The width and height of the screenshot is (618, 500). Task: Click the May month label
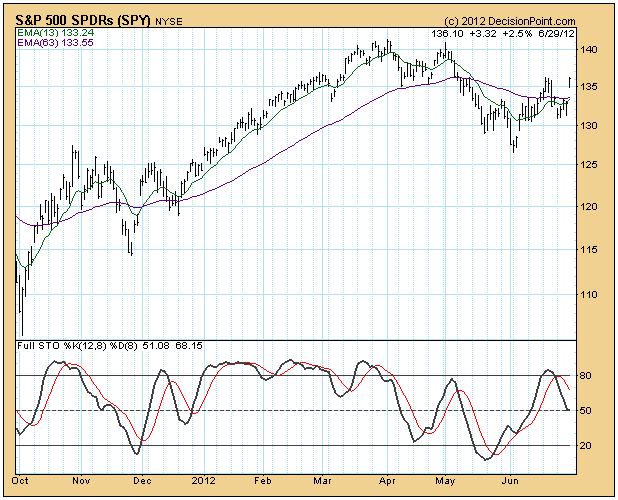pyautogui.click(x=445, y=481)
